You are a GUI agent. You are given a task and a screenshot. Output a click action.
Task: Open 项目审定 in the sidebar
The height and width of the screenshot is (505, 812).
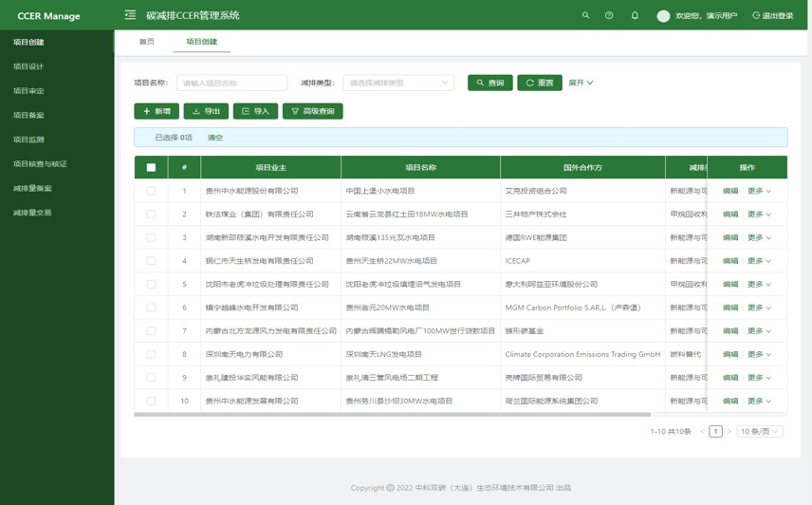(28, 91)
